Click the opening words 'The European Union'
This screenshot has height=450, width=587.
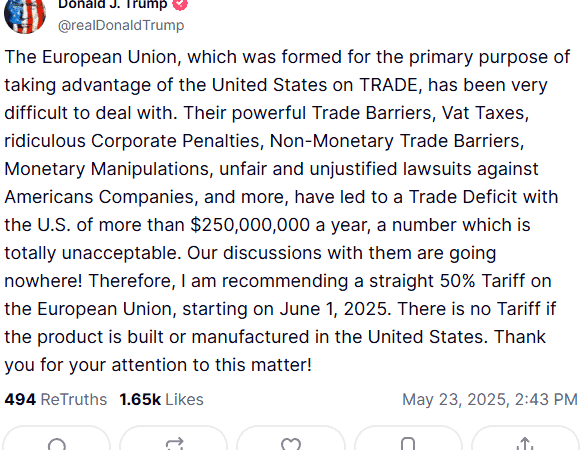click(90, 57)
